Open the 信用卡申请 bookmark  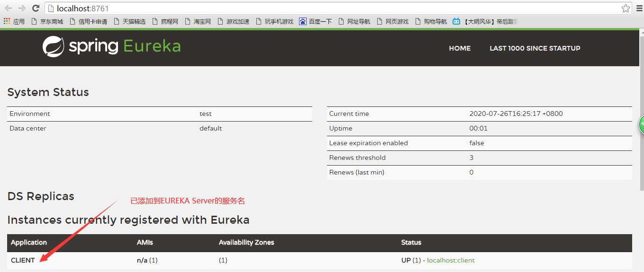(x=88, y=21)
